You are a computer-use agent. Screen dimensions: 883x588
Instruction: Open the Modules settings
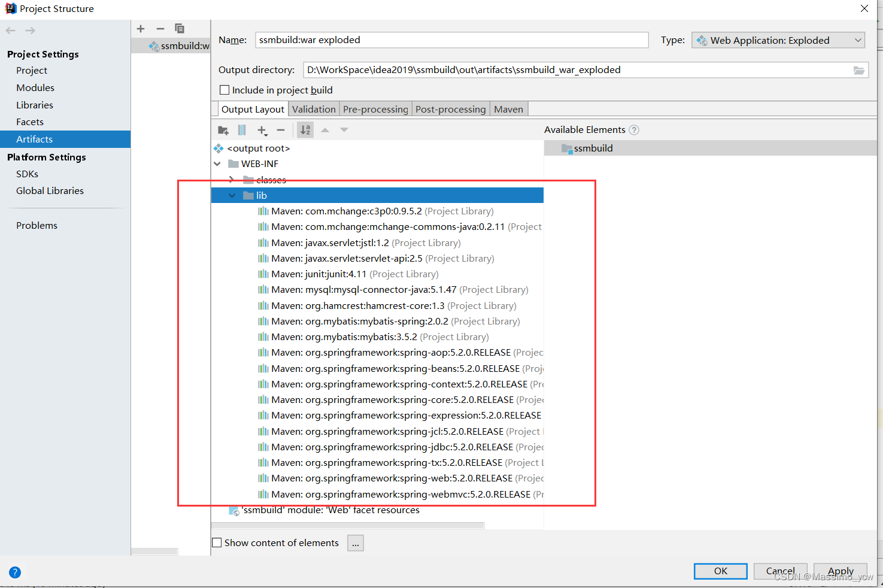(35, 87)
